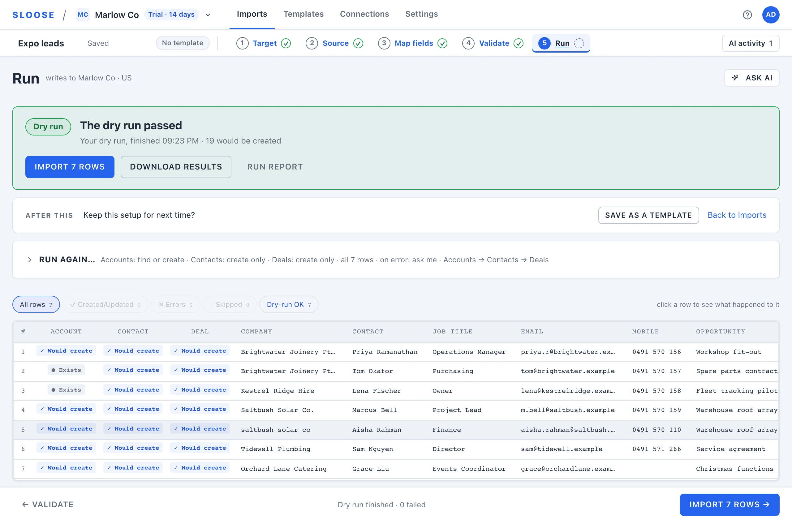Open the Settings tab

[421, 14]
